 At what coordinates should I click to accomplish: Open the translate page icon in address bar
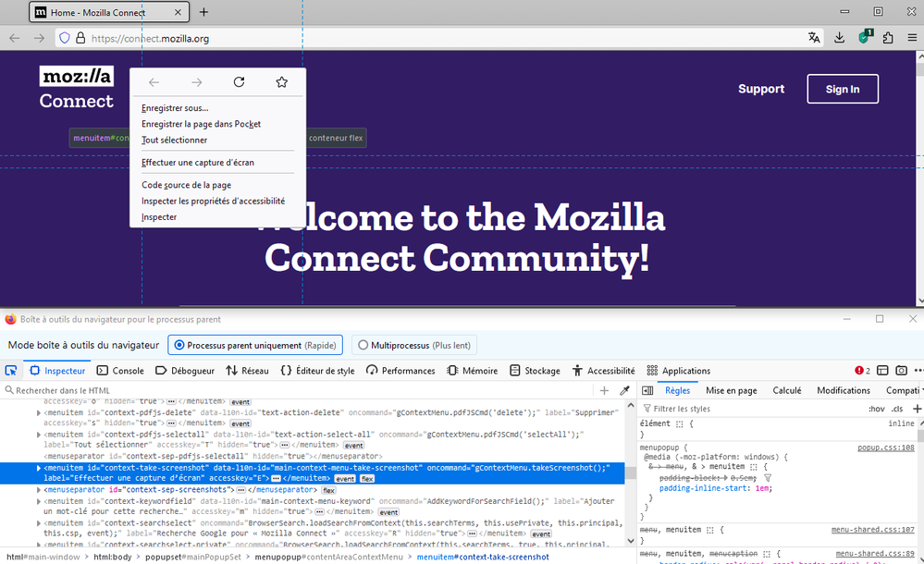click(814, 38)
